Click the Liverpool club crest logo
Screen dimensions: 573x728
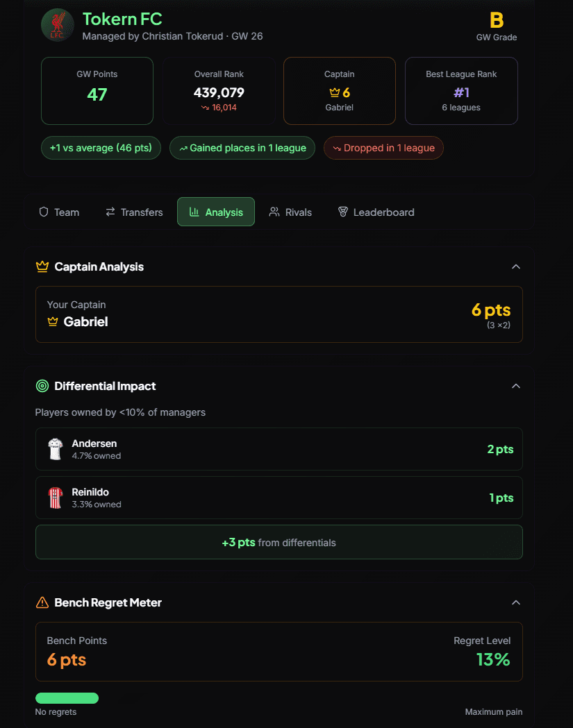click(57, 24)
